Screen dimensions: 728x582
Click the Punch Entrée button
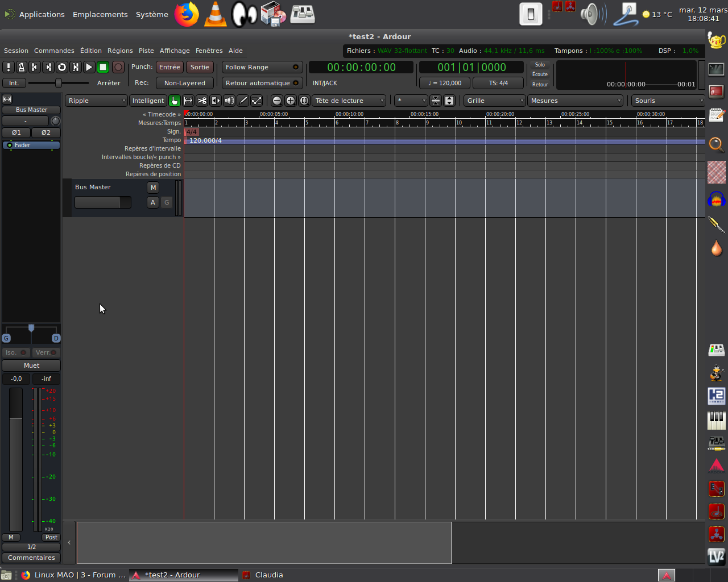pos(169,67)
